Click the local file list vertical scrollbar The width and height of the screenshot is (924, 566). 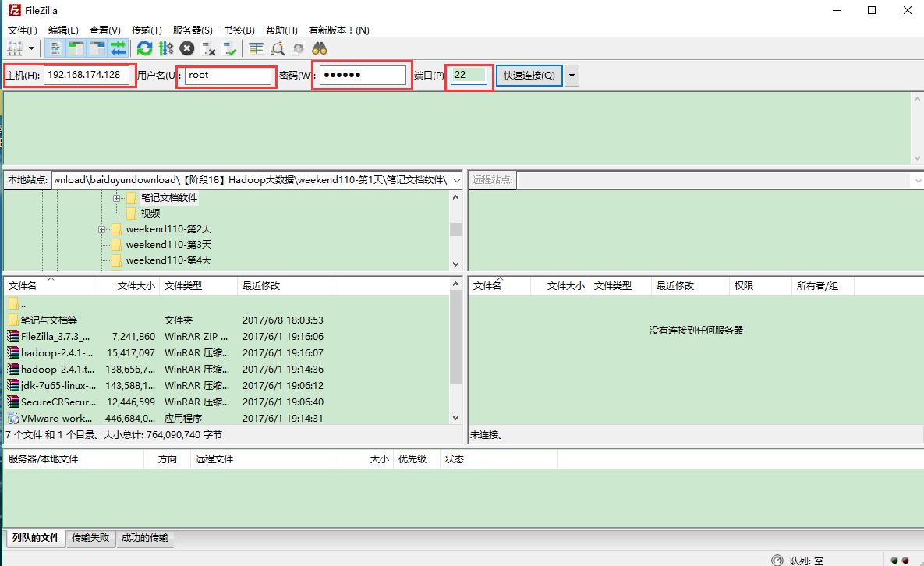click(x=455, y=338)
